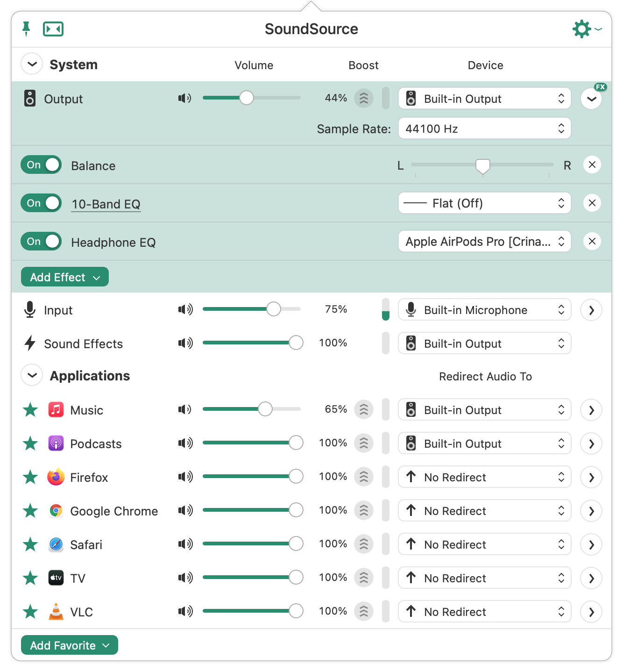Image resolution: width=623 pixels, height=672 pixels.
Task: Unfavorite Safari using its star
Action: 30,544
